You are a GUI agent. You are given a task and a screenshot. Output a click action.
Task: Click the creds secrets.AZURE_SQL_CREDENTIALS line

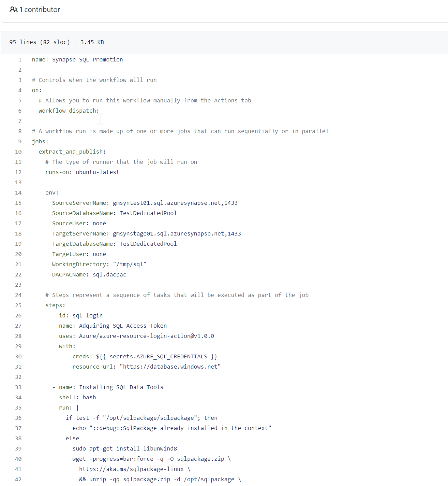[x=145, y=357]
